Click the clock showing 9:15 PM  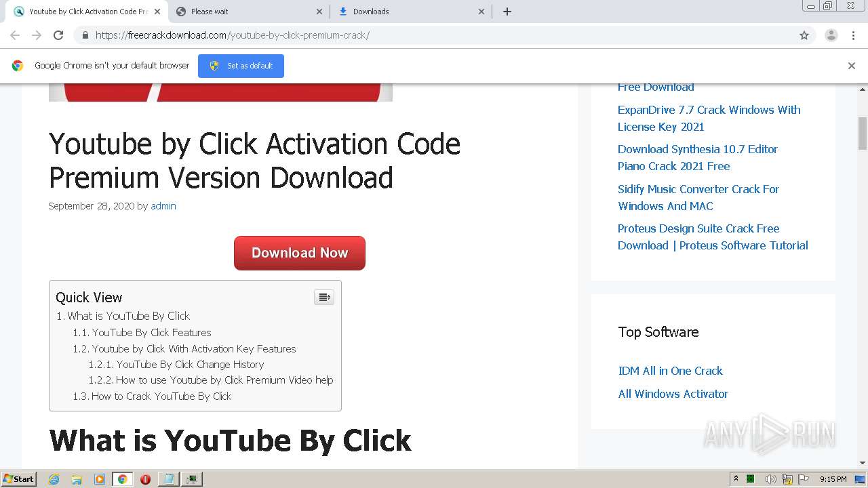click(833, 479)
